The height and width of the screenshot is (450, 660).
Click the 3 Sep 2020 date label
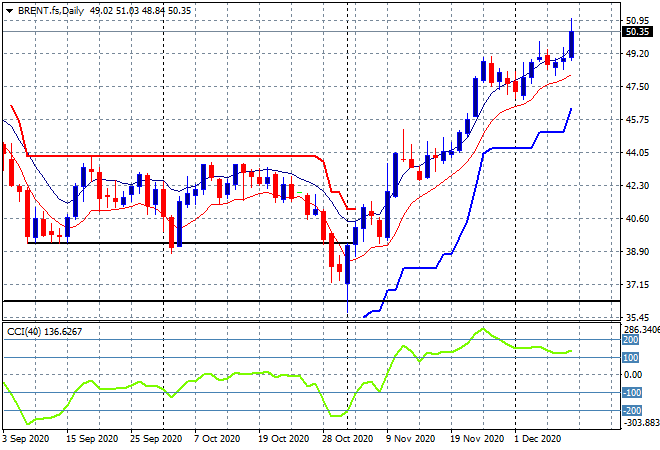click(26, 439)
